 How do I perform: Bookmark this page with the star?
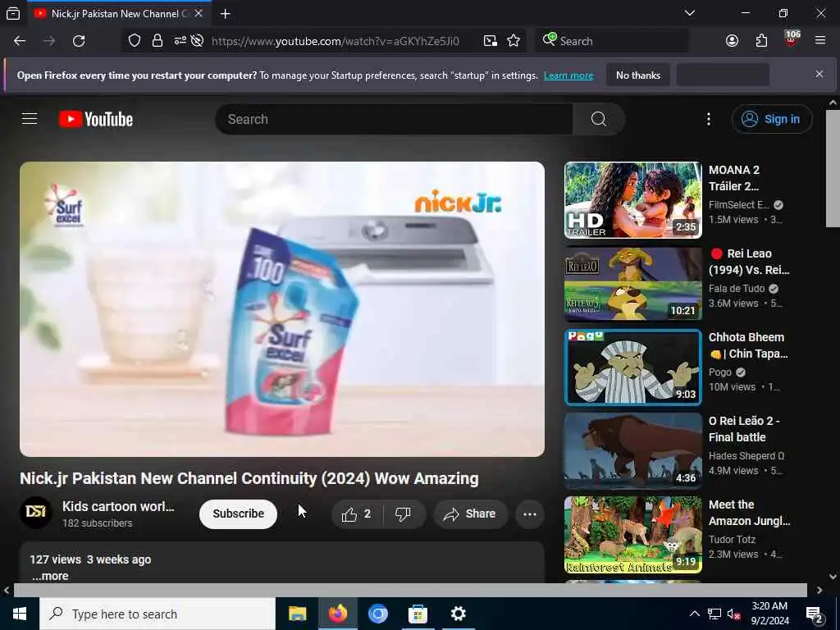514,41
